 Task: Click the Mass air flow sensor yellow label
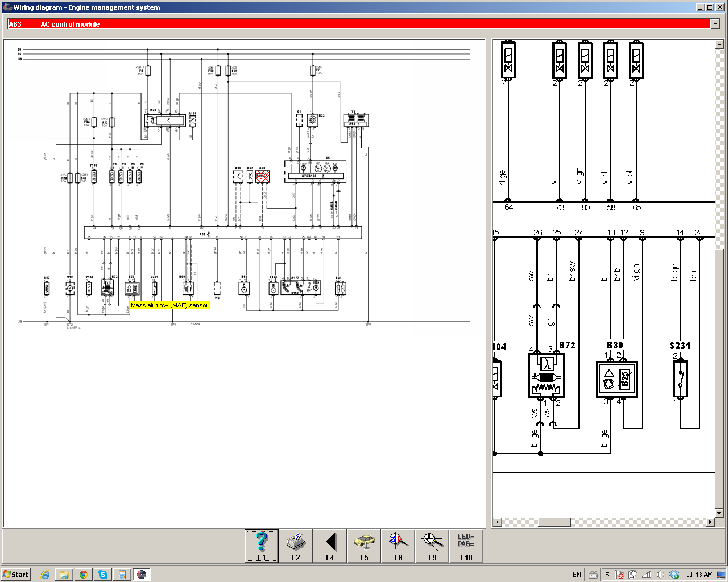[x=169, y=305]
